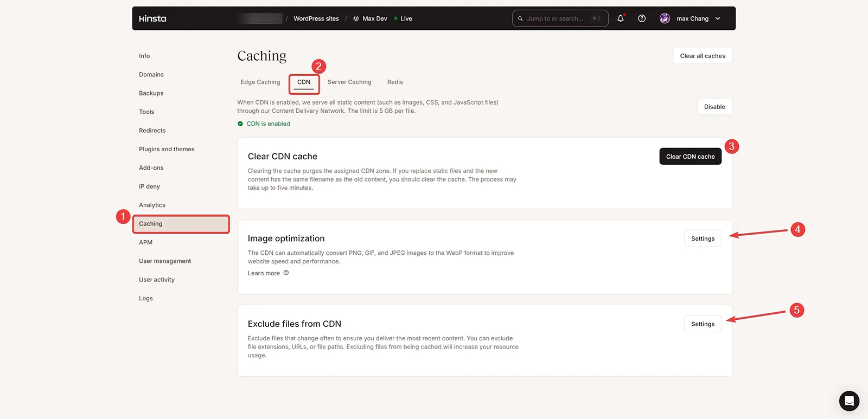Switch to the Redis tab
This screenshot has height=419, width=868.
[x=395, y=82]
